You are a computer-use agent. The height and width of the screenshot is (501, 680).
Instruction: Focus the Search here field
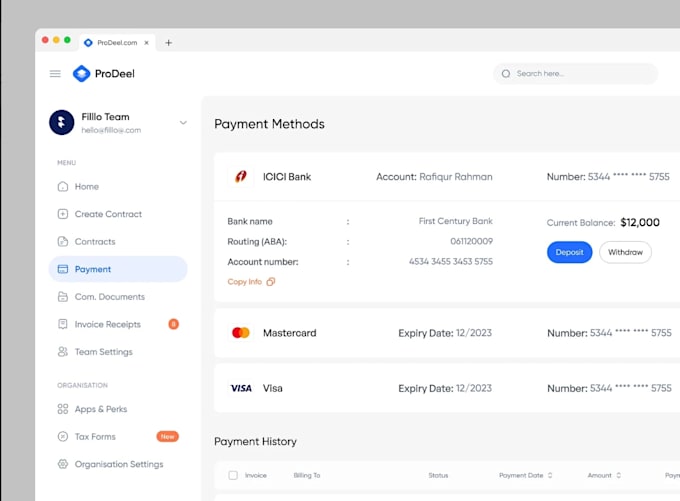point(575,74)
